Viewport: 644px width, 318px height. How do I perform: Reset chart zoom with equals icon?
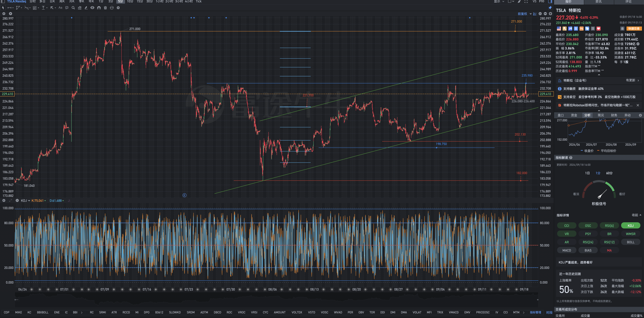pos(540,14)
